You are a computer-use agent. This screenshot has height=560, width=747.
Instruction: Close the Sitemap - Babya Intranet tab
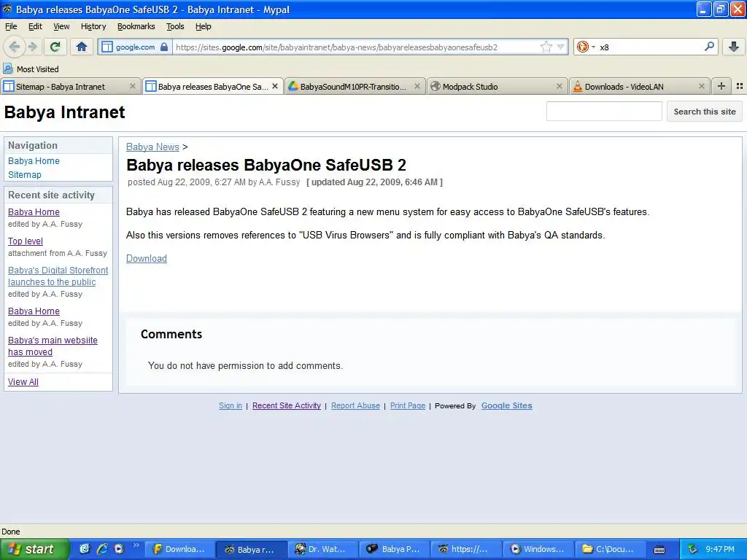click(x=133, y=86)
